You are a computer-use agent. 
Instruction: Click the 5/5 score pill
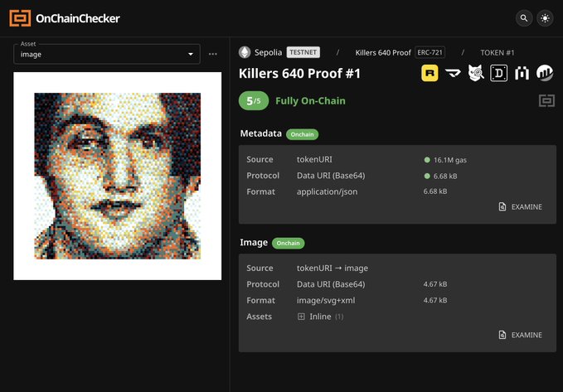pyautogui.click(x=254, y=101)
